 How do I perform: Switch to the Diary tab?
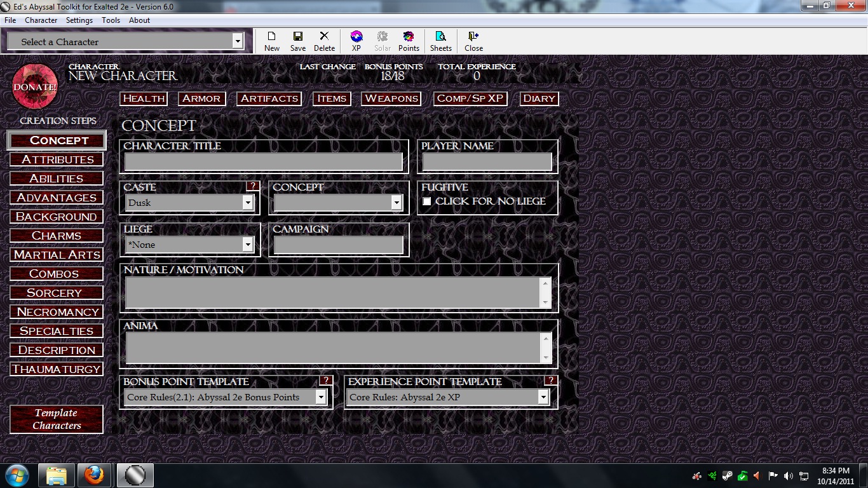pos(539,98)
